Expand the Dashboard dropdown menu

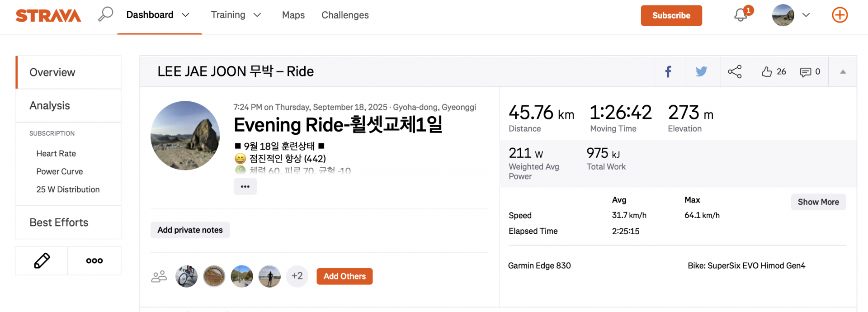185,15
